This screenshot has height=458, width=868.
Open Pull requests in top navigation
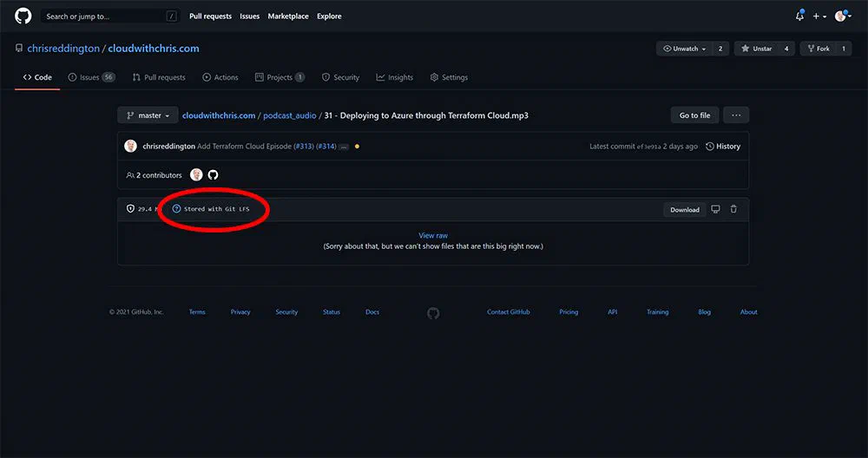pos(210,16)
